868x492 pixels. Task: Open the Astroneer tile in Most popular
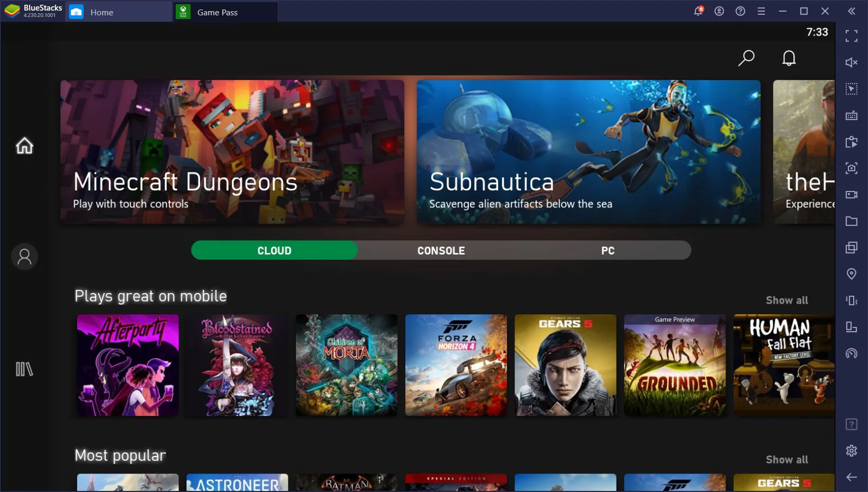pyautogui.click(x=237, y=482)
